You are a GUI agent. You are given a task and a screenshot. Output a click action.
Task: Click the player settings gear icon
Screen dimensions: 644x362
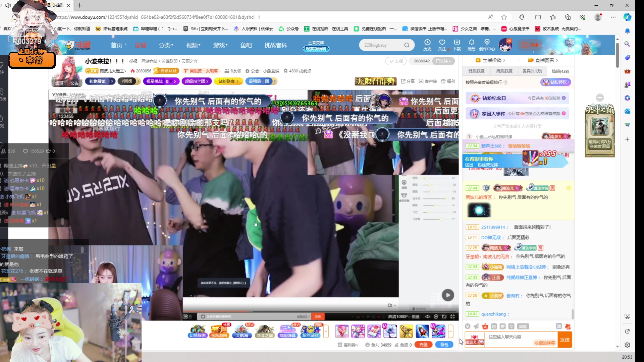click(436, 316)
